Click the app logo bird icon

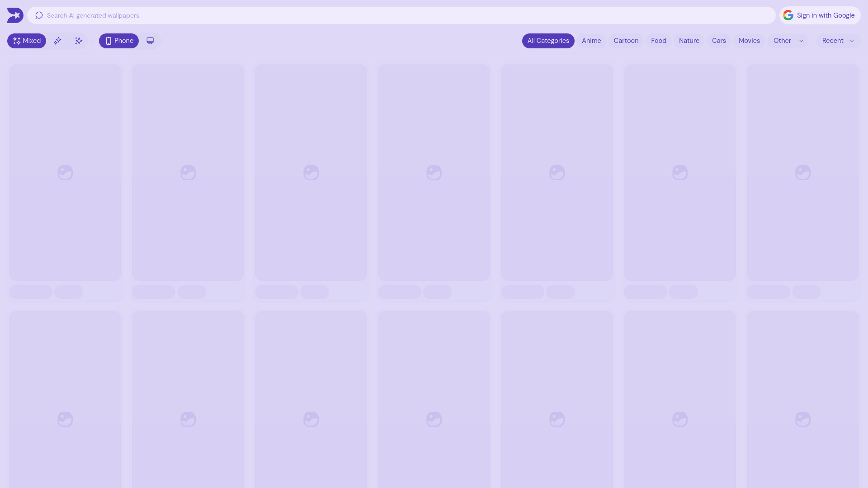[15, 15]
